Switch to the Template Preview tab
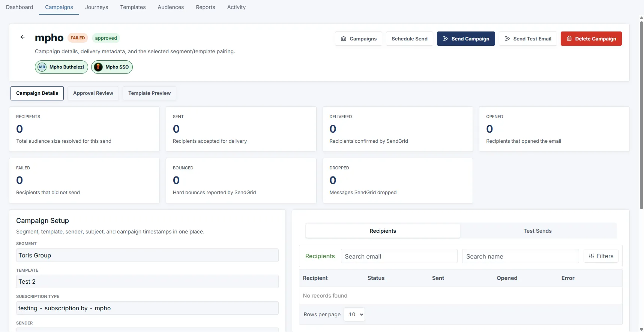Viewport: 644px width, 332px height. tap(149, 93)
